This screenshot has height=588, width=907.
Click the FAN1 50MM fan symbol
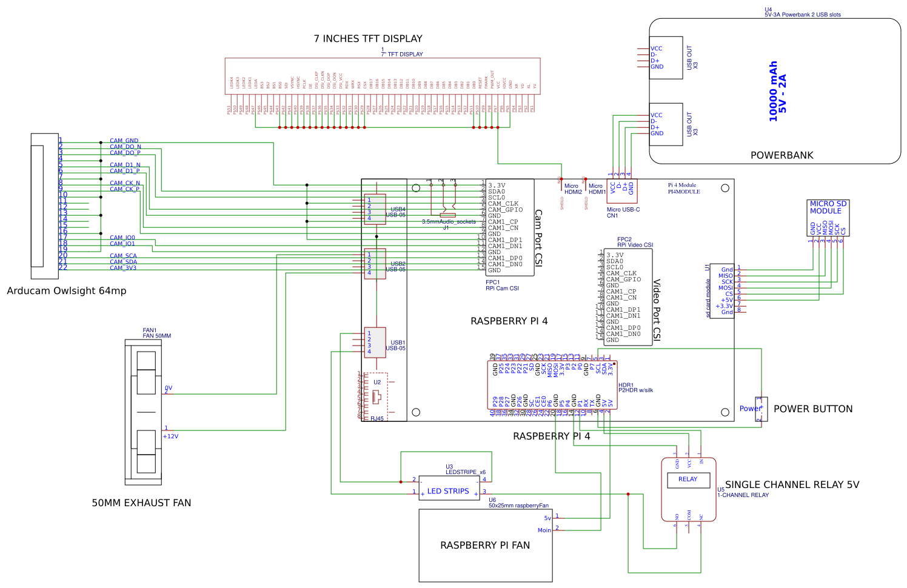[x=143, y=412]
